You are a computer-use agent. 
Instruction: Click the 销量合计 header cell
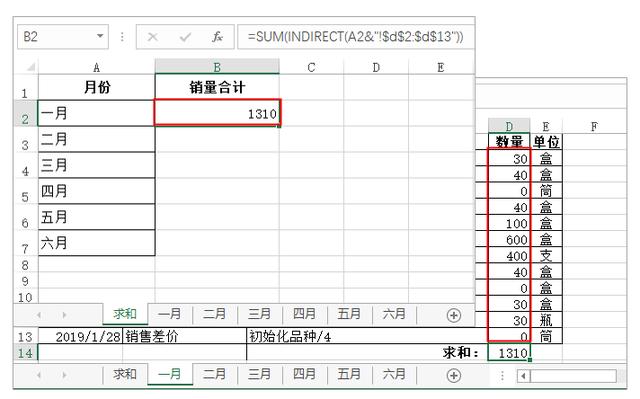pyautogui.click(x=217, y=87)
